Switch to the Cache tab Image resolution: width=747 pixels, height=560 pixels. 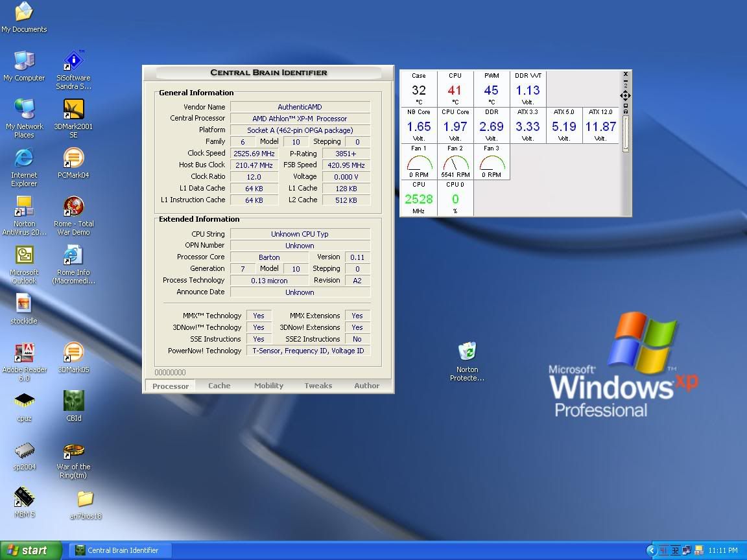pyautogui.click(x=219, y=386)
